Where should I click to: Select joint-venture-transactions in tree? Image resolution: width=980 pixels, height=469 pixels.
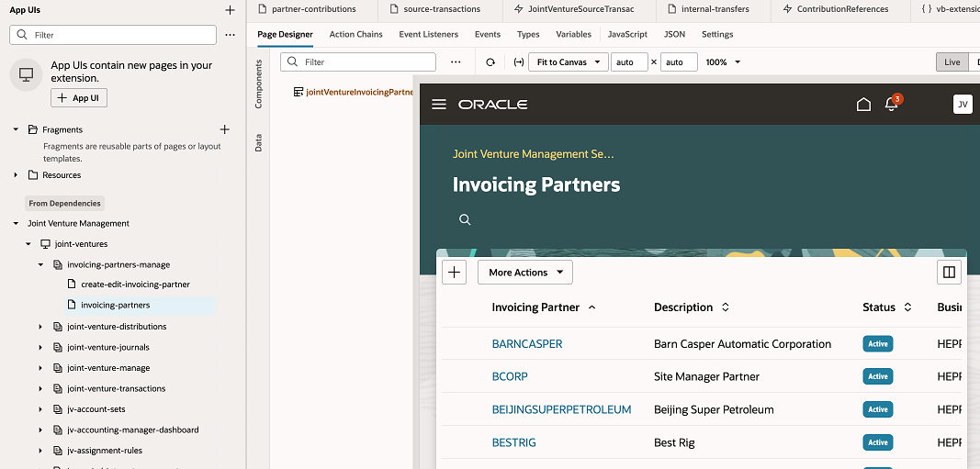pyautogui.click(x=117, y=388)
